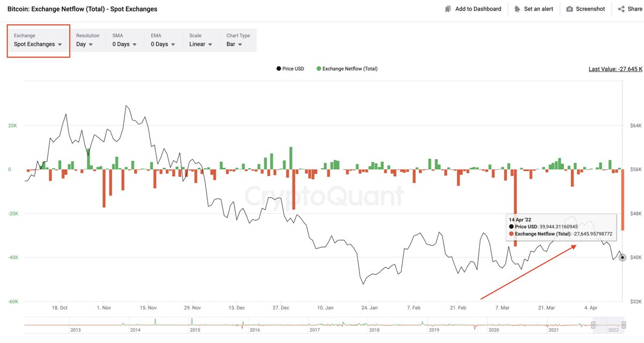Click the $32K label on right axis
Viewport: 644px width, 343px height.
click(x=635, y=302)
